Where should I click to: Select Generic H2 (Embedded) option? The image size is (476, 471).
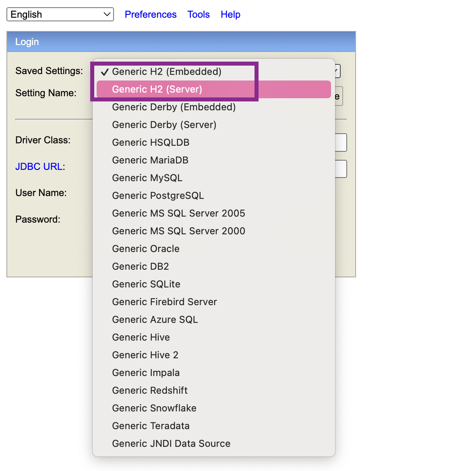pos(214,72)
